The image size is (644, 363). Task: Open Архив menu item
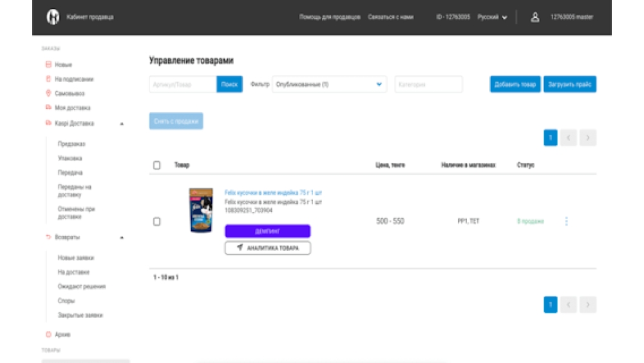click(62, 335)
